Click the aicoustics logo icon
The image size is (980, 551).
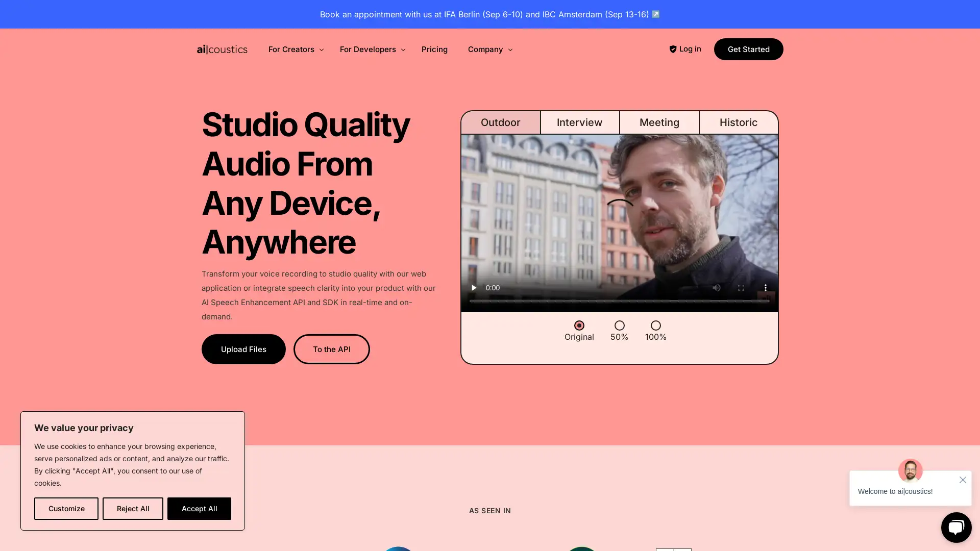pyautogui.click(x=222, y=49)
